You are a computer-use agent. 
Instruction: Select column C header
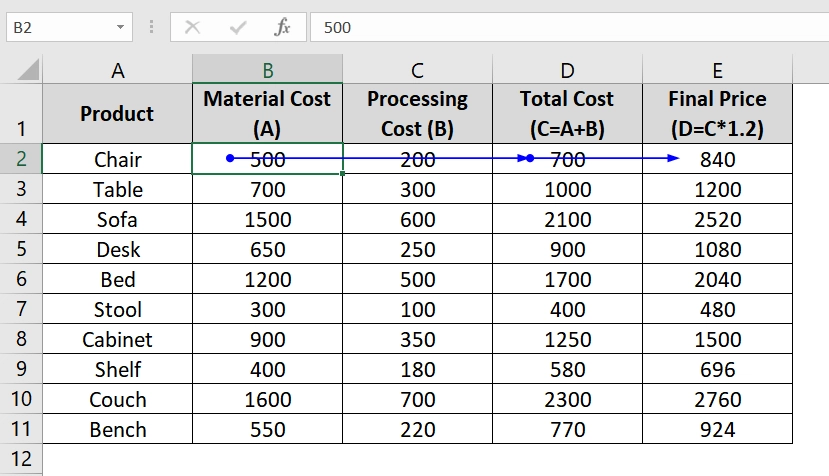pyautogui.click(x=418, y=69)
